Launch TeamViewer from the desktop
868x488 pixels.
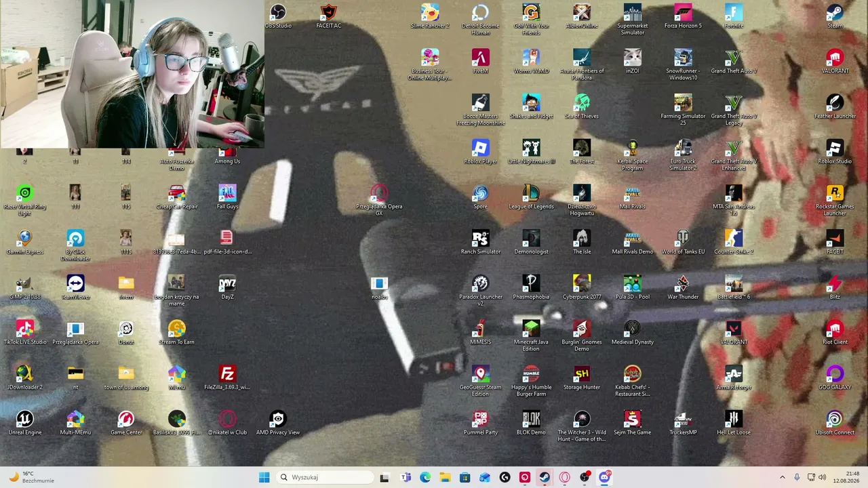pyautogui.click(x=75, y=287)
